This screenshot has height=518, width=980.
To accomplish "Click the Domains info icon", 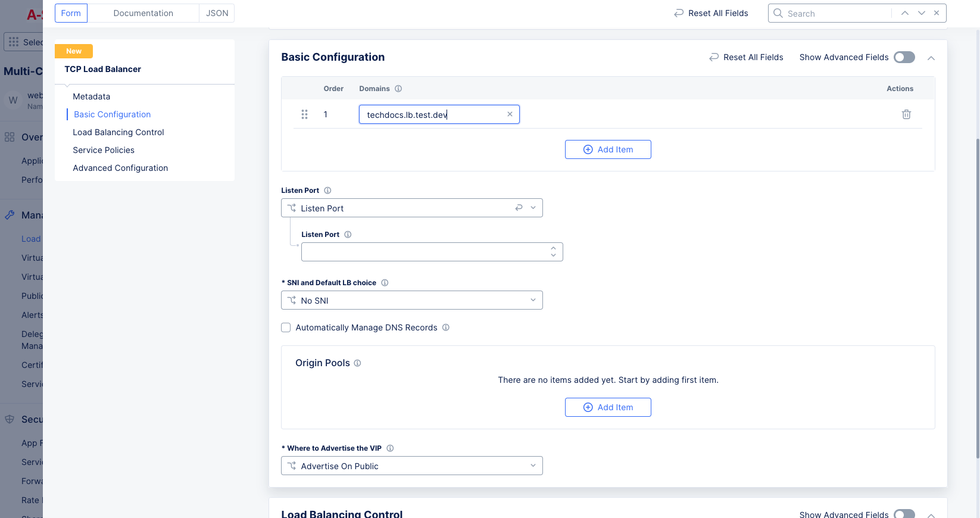I will (398, 89).
